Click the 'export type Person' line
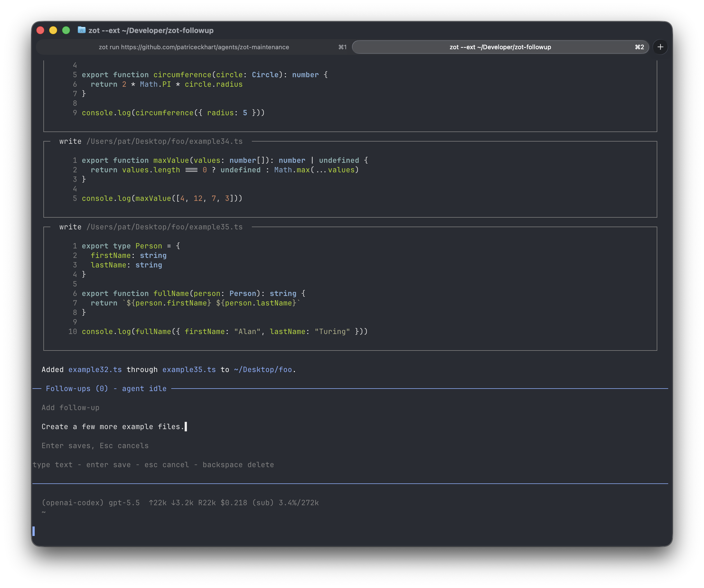The image size is (704, 588). pyautogui.click(x=131, y=246)
